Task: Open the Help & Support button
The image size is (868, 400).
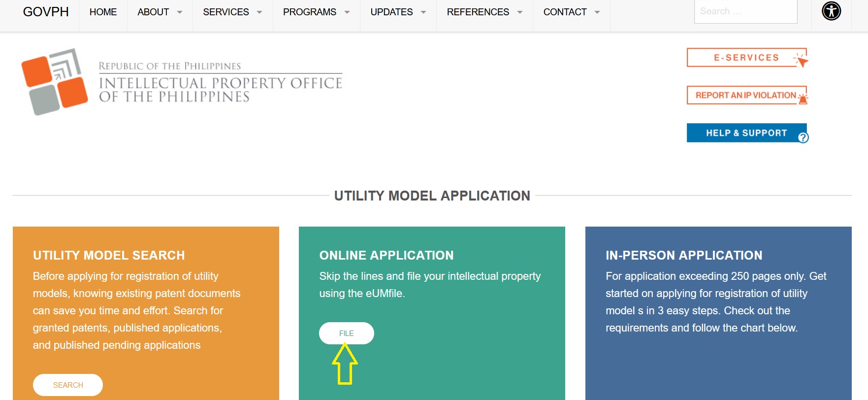Action: tap(746, 133)
